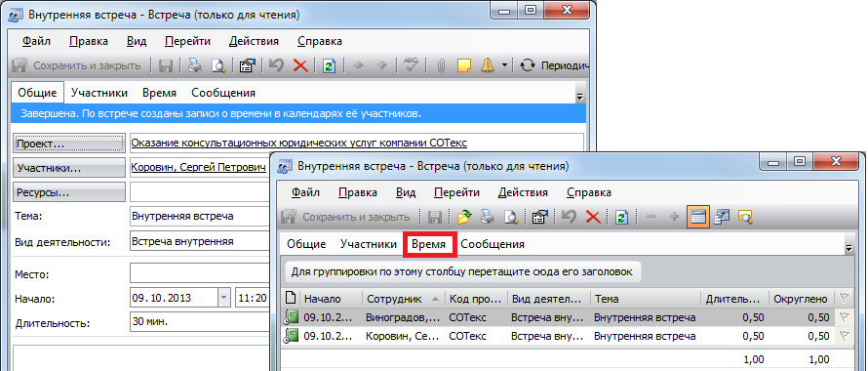Click the red X delete icon in the back window

[300, 65]
